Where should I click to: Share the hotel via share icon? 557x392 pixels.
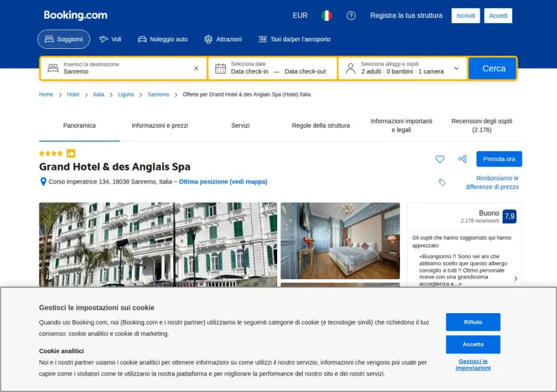pyautogui.click(x=463, y=159)
